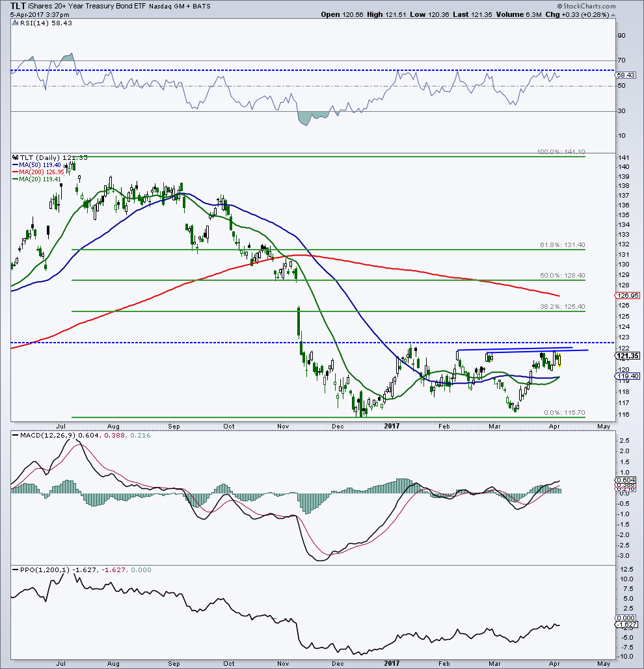Click the 121.35 last price tag
Screen dimensions: 644x669
[x=627, y=356]
